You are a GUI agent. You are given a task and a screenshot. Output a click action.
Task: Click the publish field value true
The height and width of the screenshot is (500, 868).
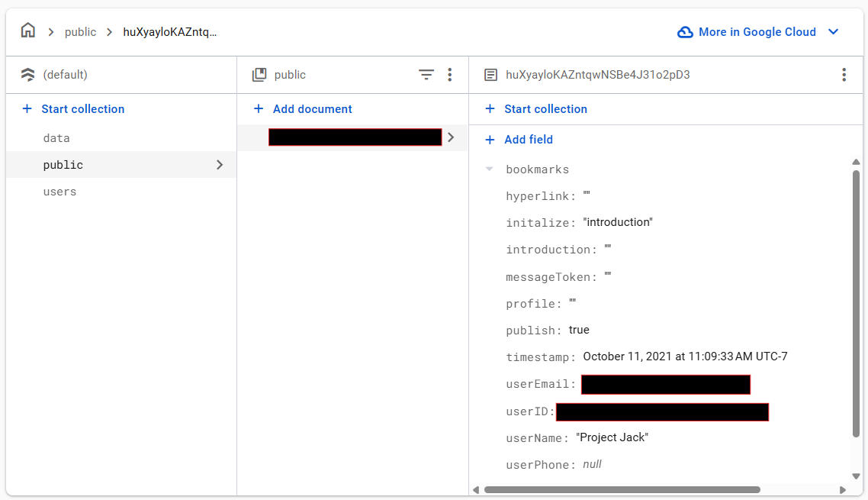click(x=579, y=330)
